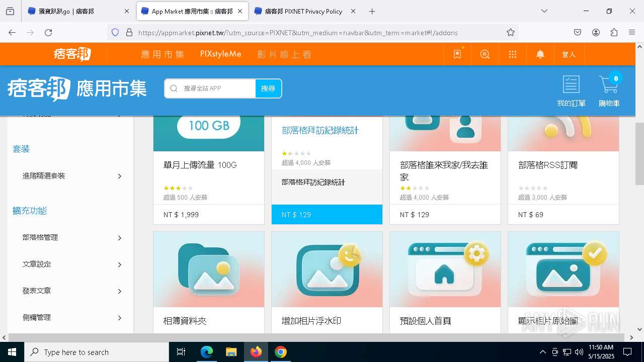This screenshot has width=644, height=362.
Task: Open Microsoft Edge from taskbar
Action: (207, 352)
